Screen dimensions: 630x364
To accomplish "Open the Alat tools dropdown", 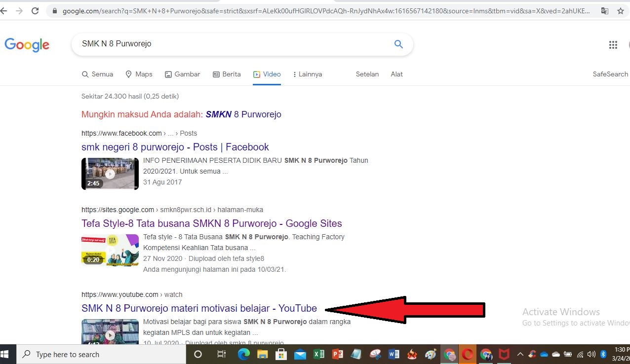I will [396, 74].
